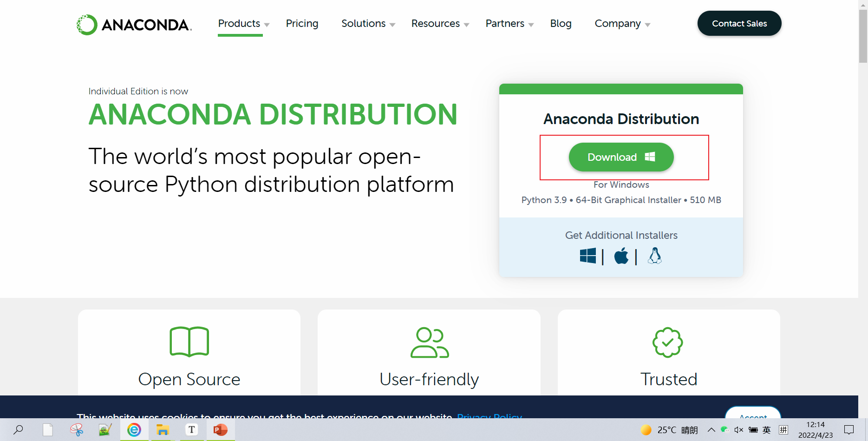Click the ANACONDA DISTRIBUTION heading
This screenshot has height=441, width=868.
tap(273, 114)
